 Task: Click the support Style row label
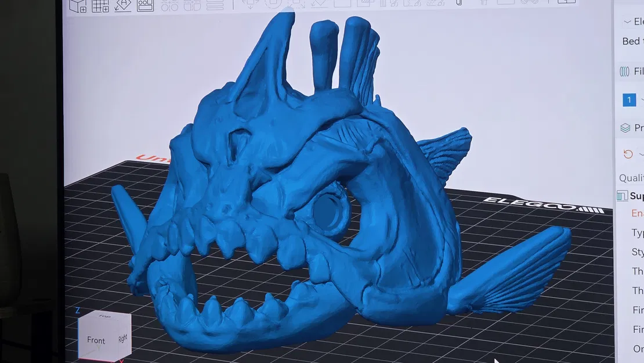[638, 251]
